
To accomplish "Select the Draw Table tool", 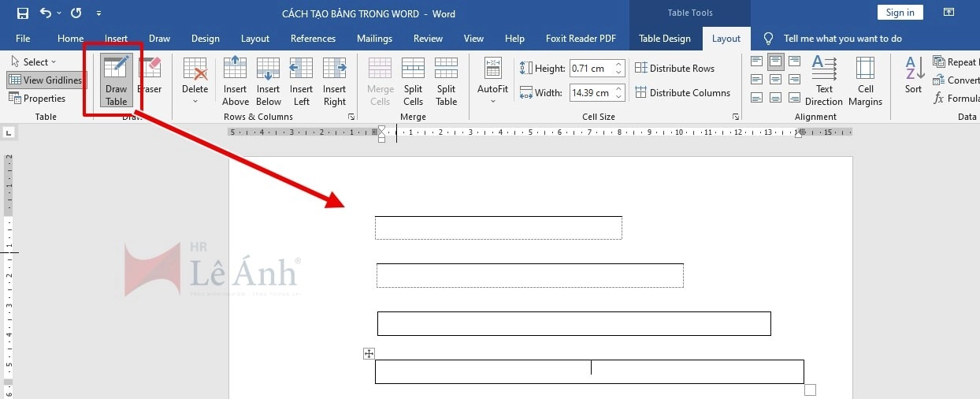I will [116, 80].
